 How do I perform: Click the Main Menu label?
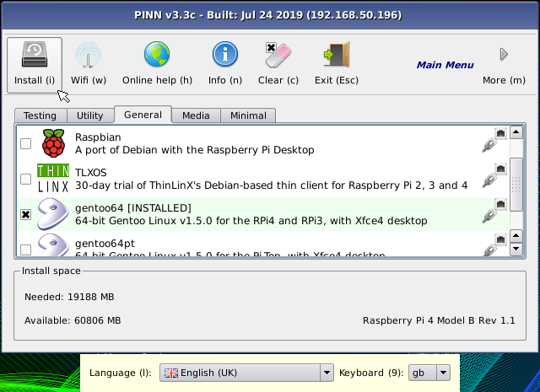[x=445, y=65]
